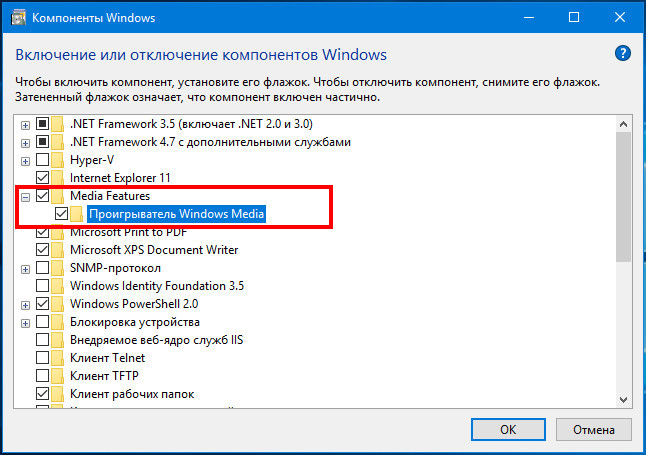Screen dimensions: 646x455
Task: Expand the Блокировка устройства node
Action: pyautogui.click(x=24, y=322)
